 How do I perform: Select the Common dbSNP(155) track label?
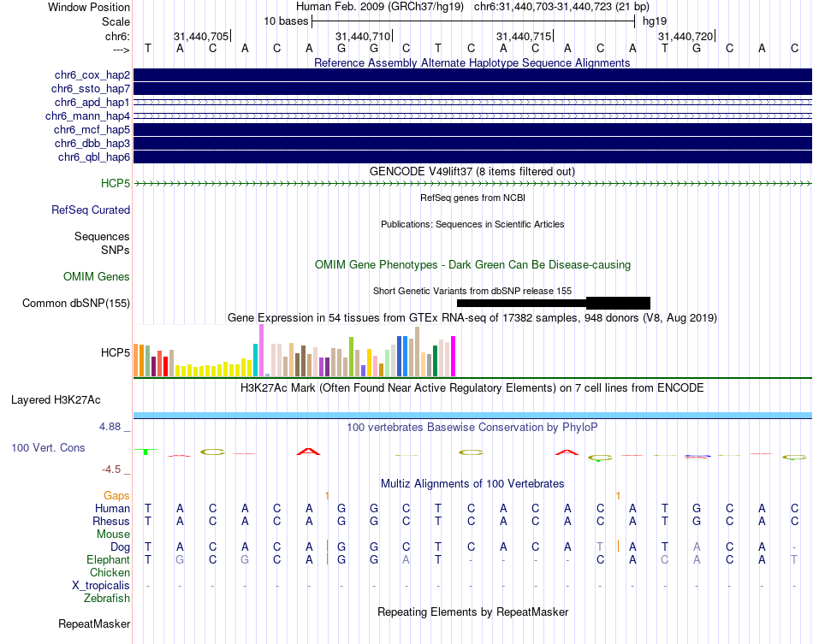(x=75, y=303)
